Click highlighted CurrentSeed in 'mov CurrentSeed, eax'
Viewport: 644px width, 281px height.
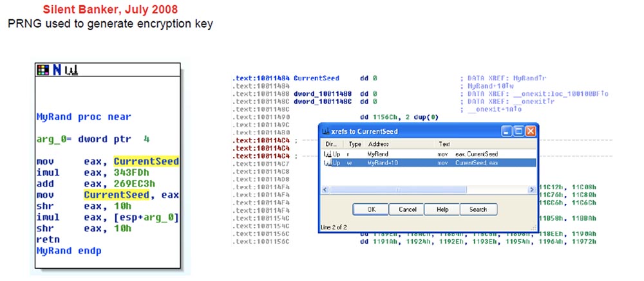pos(117,195)
